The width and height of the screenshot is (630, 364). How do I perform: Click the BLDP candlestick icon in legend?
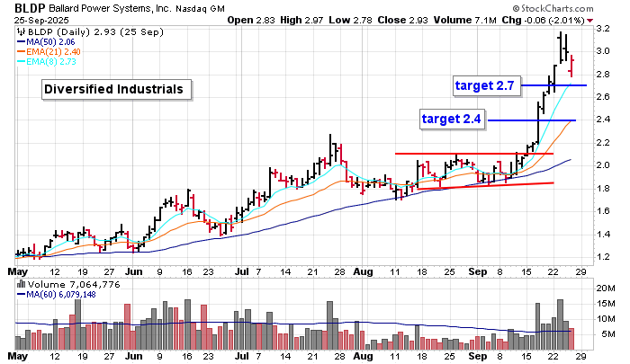(20, 30)
